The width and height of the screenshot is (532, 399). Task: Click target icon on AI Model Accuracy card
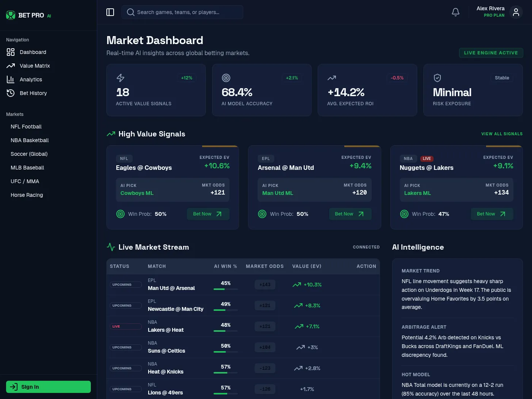pyautogui.click(x=226, y=78)
